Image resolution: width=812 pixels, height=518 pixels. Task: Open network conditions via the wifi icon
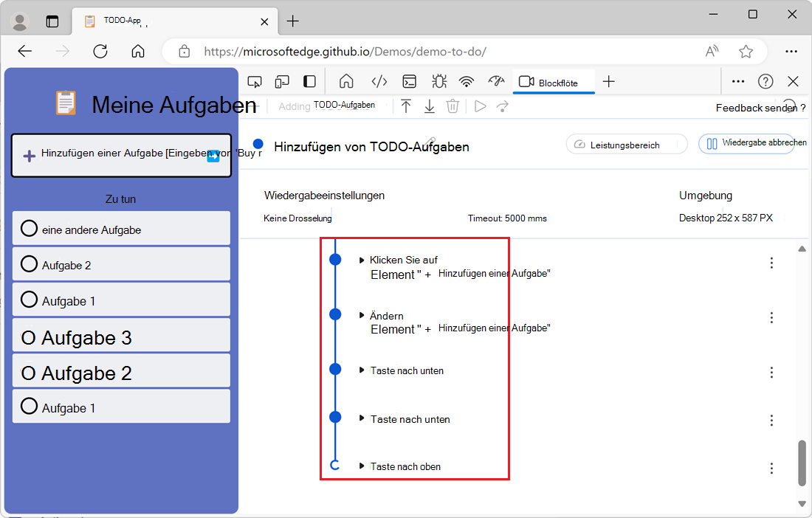pyautogui.click(x=467, y=81)
